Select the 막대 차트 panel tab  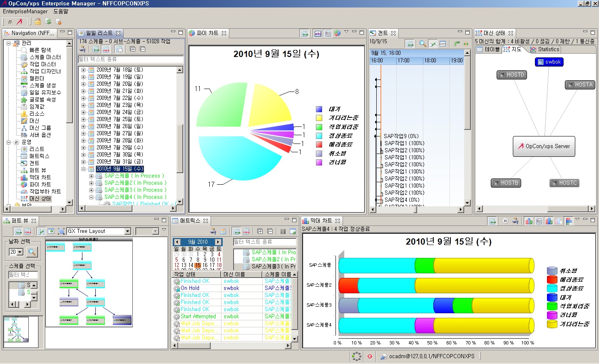pyautogui.click(x=321, y=220)
